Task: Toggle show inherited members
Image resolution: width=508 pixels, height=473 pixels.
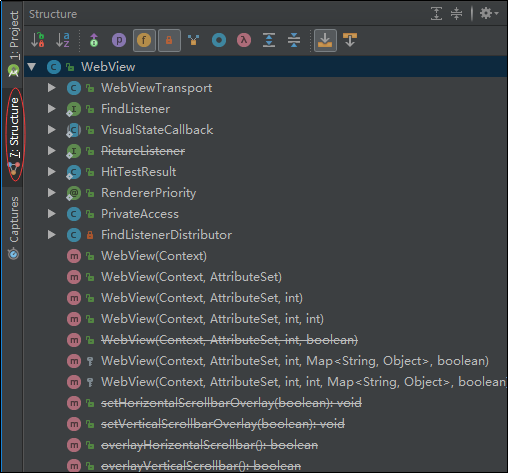Action: tap(94, 40)
